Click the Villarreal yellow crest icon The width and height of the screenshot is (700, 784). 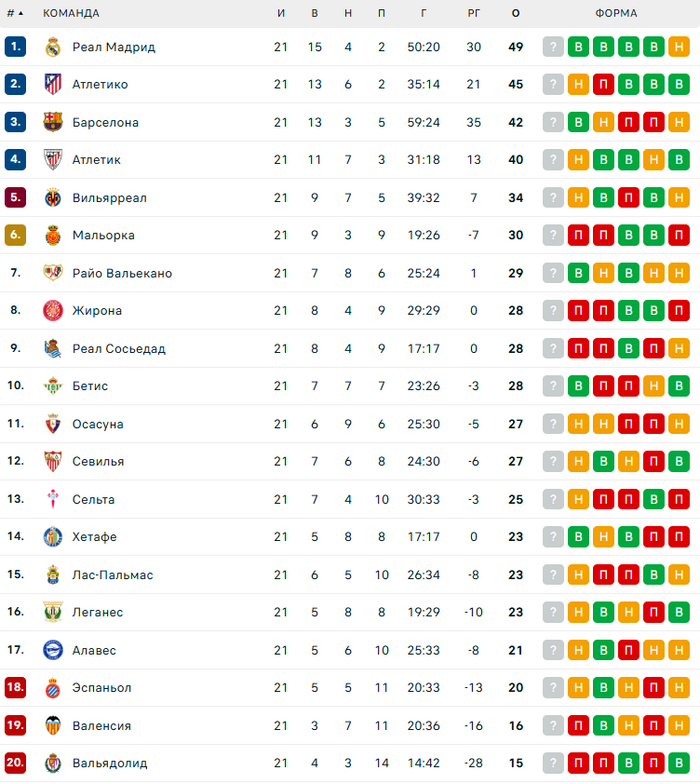pyautogui.click(x=53, y=198)
